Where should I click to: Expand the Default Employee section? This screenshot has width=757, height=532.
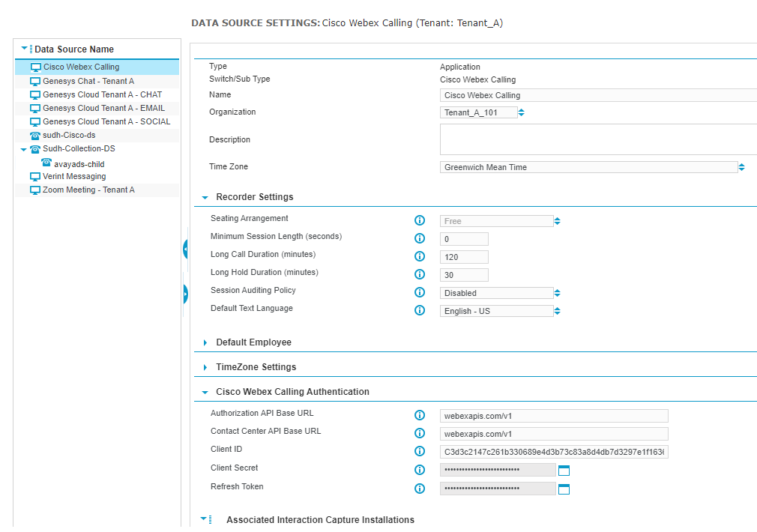click(x=205, y=342)
